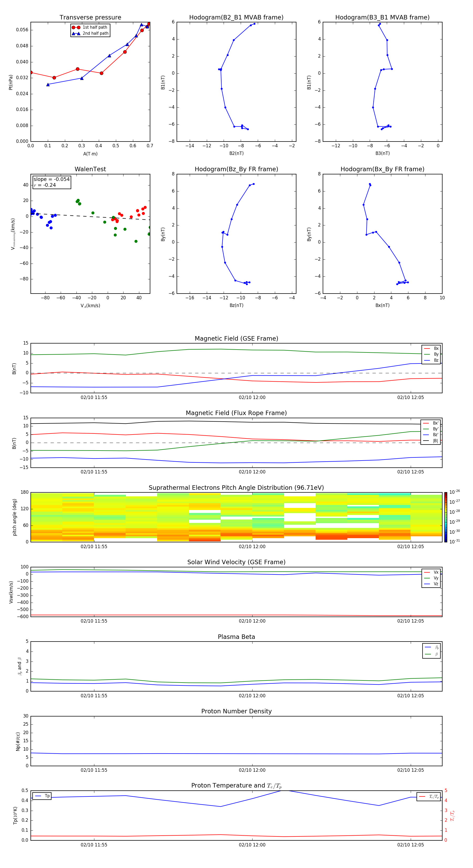Image resolution: width=473 pixels, height=868 pixels.
Task: Click the Plasma Beta legend box
Action: 431,651
